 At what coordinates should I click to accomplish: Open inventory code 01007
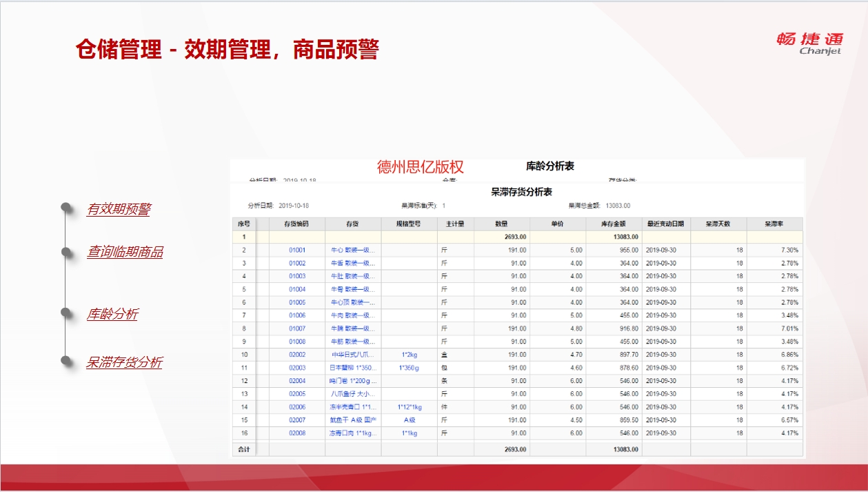[x=297, y=328]
